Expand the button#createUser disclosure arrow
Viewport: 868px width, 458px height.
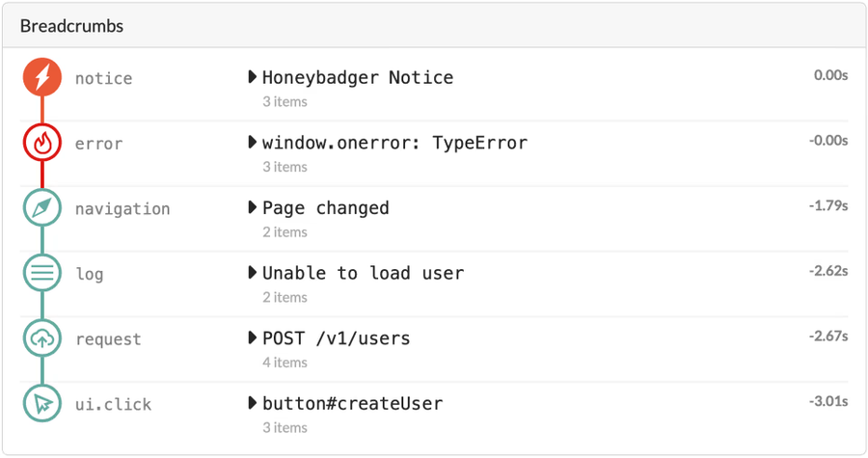[x=253, y=404]
